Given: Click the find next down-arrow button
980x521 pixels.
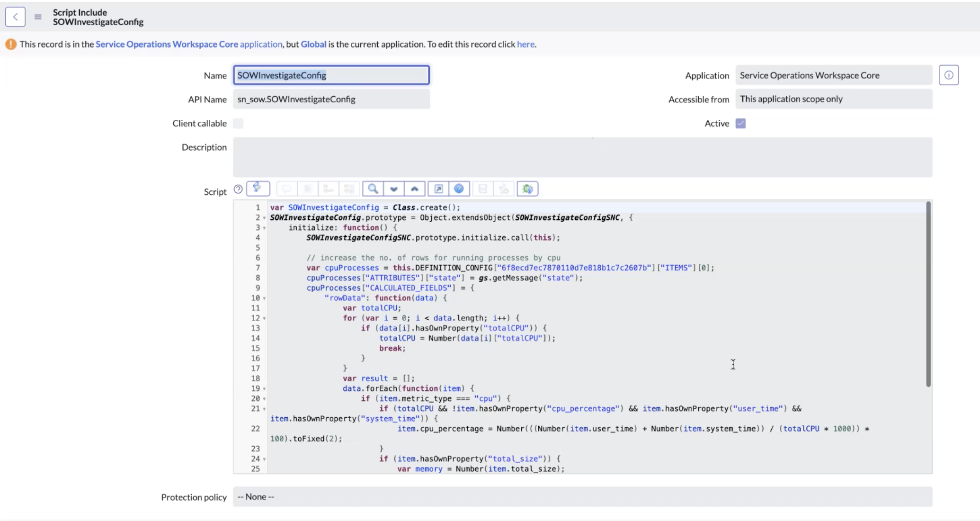Looking at the screenshot, I should [394, 189].
